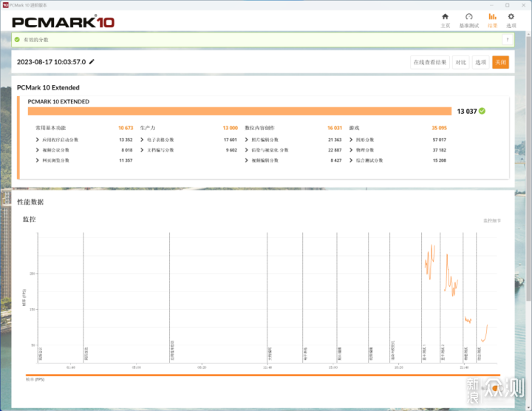Click the score value 22 887
This screenshot has width=532, height=411.
pos(335,150)
